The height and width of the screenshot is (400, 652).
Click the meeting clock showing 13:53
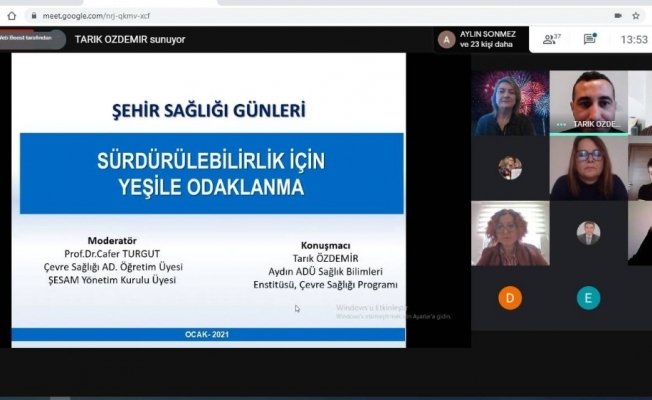tap(634, 39)
